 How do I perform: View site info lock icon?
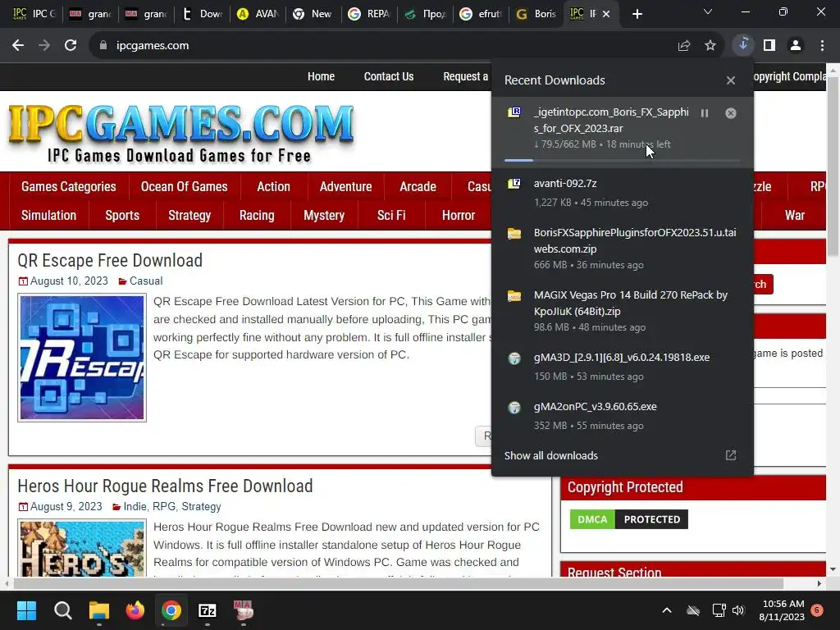pos(103,46)
